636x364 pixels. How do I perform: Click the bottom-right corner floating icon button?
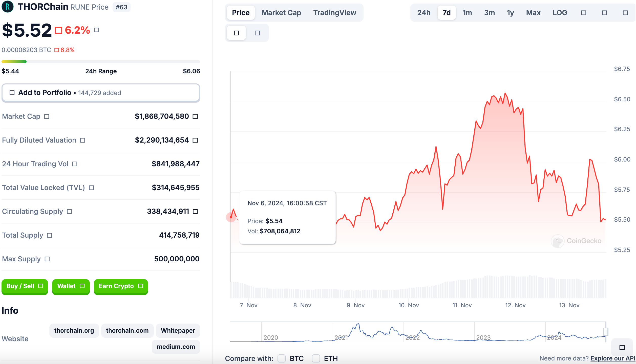622,347
